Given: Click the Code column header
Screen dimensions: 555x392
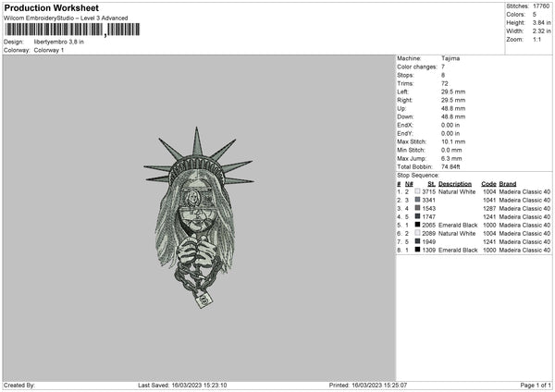Looking at the screenshot, I should coord(488,184).
